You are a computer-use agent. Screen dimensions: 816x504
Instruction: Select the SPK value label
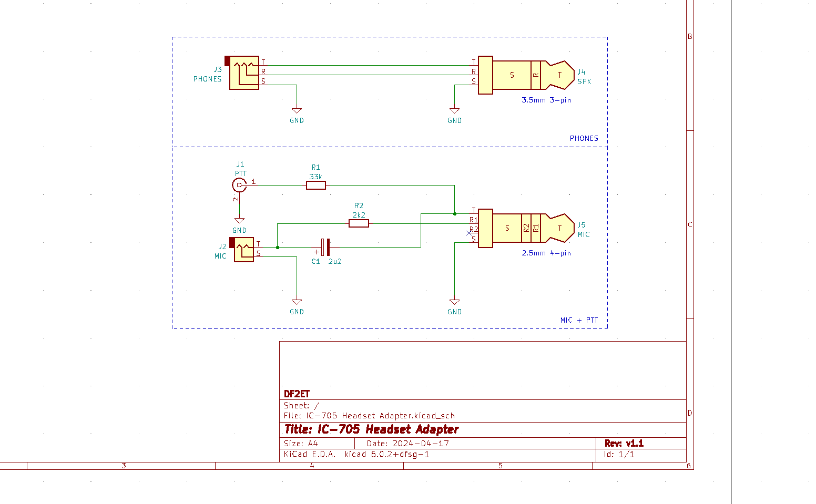(584, 81)
